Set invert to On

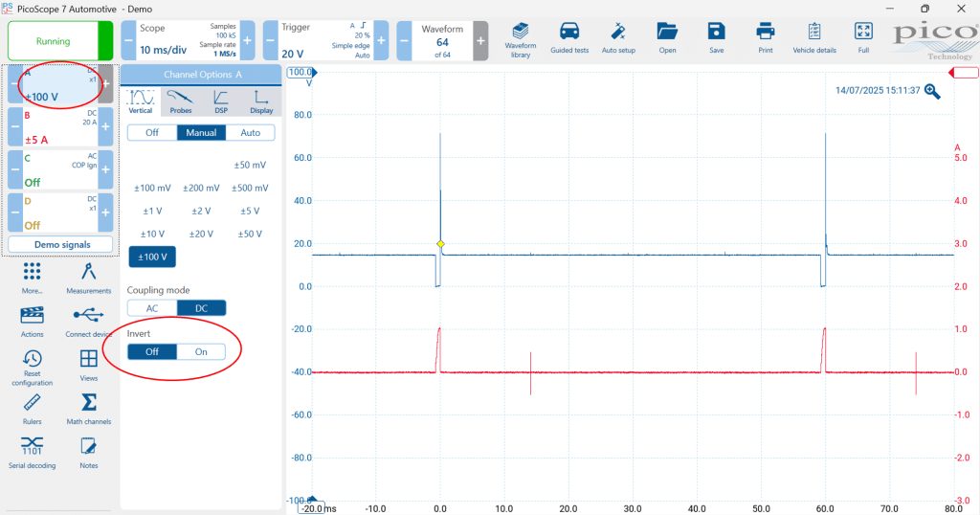click(201, 352)
